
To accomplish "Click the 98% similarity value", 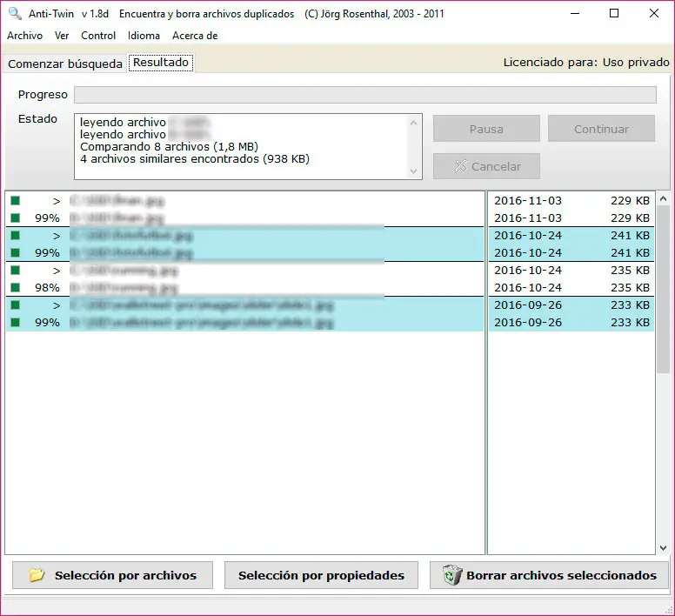I will pyautogui.click(x=47, y=287).
